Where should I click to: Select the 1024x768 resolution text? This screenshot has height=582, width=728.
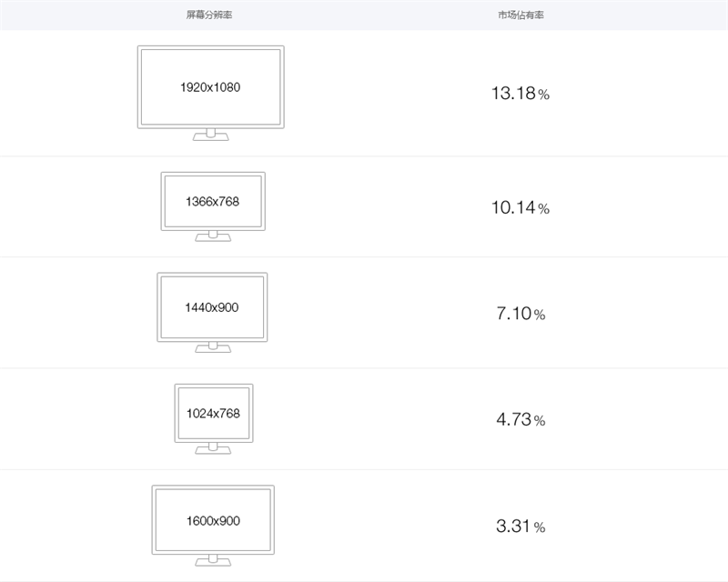point(213,414)
